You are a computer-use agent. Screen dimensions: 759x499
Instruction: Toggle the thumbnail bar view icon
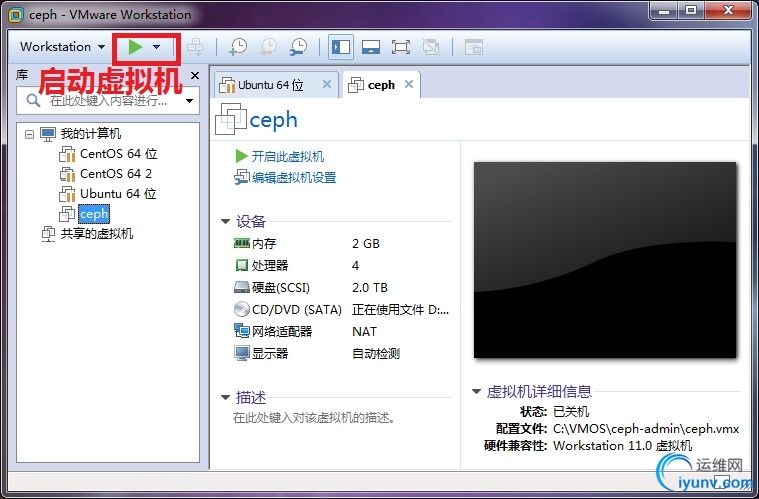(371, 47)
